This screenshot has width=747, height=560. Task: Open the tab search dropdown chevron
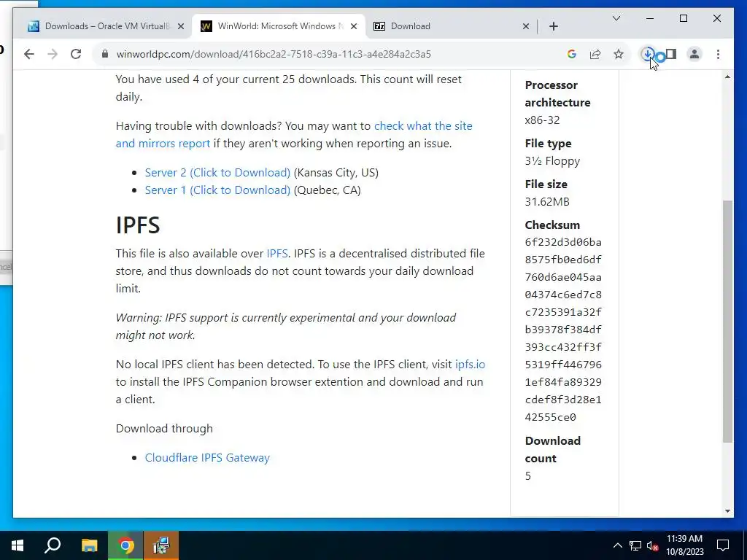tap(616, 18)
